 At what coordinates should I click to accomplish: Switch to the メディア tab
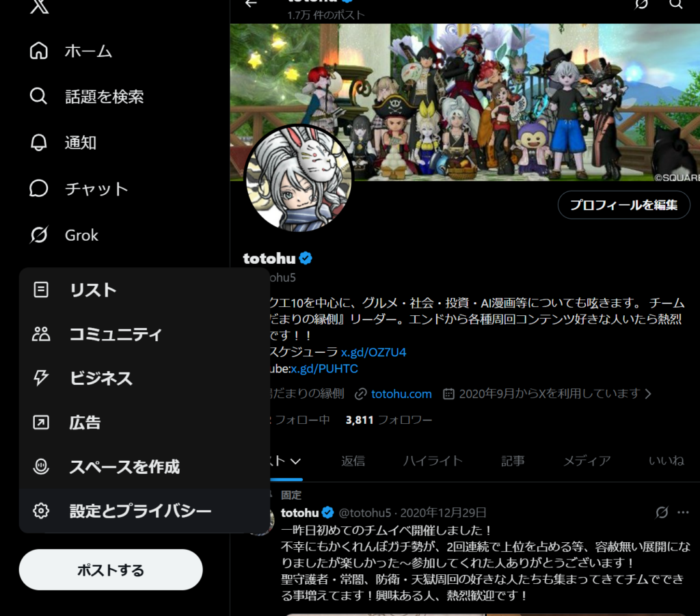587,461
